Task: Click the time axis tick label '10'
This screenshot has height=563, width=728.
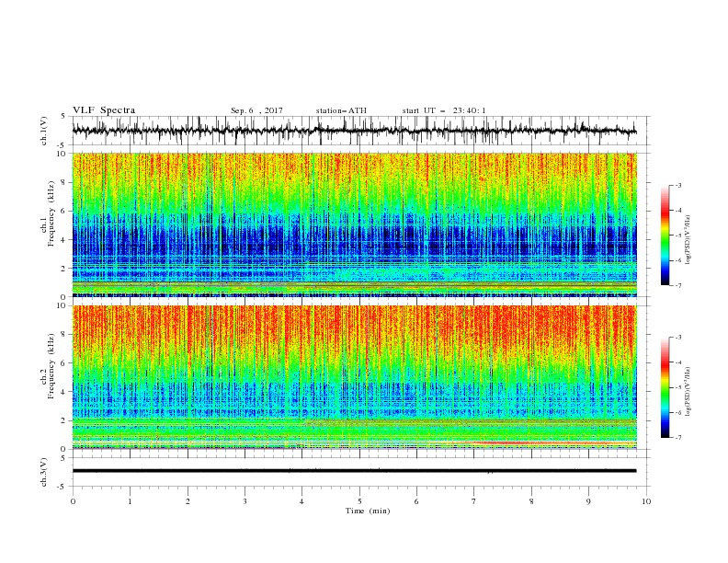Action: tap(646, 501)
